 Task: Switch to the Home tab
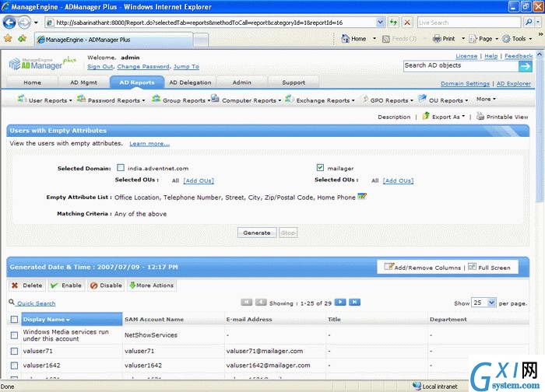[33, 82]
